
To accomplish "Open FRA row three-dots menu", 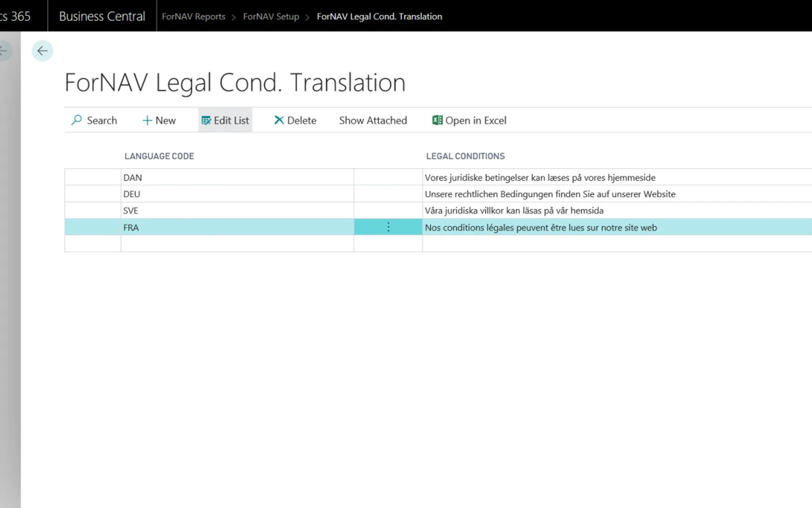I will click(x=388, y=227).
